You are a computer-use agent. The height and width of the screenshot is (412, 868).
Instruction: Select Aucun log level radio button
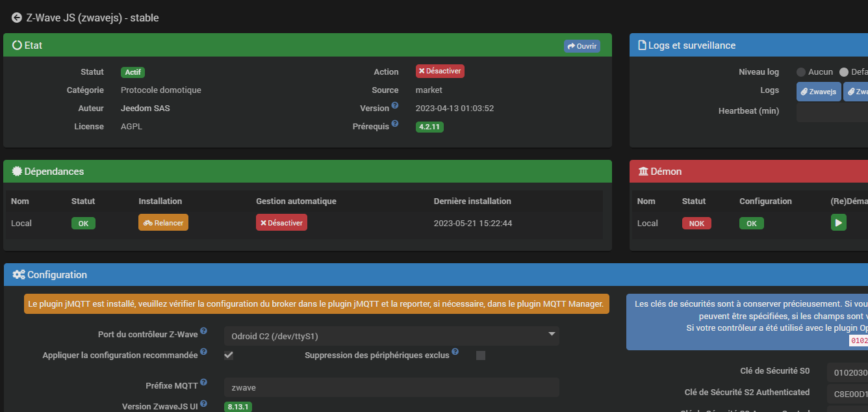tap(801, 72)
